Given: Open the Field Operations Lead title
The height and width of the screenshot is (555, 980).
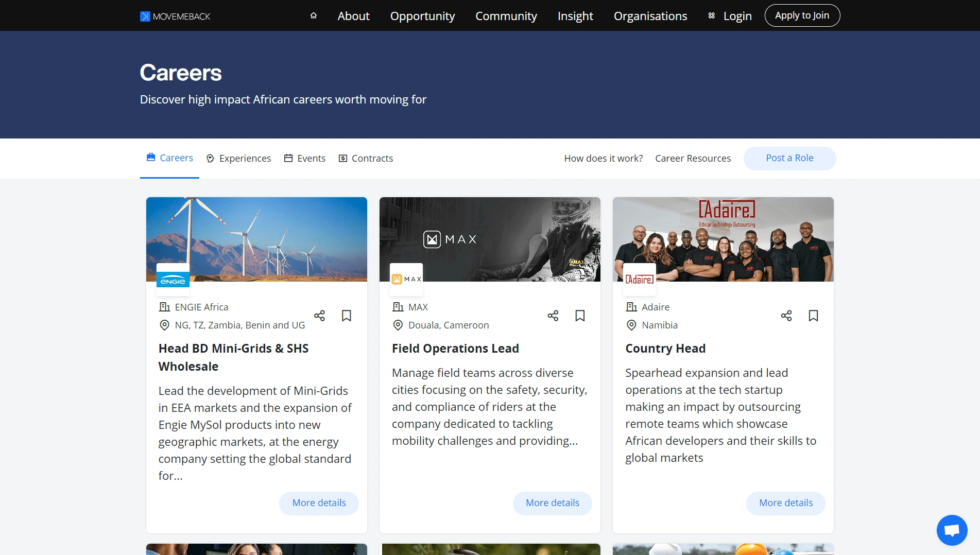Looking at the screenshot, I should 455,349.
